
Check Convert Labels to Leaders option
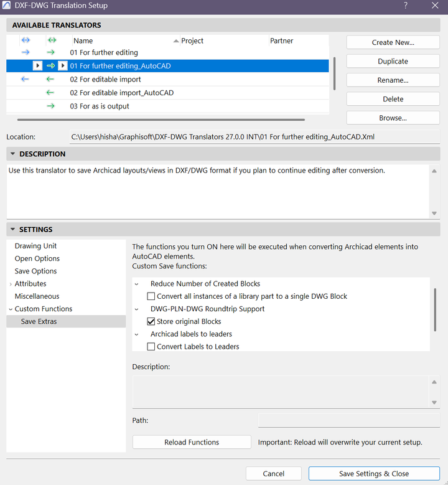tap(151, 347)
